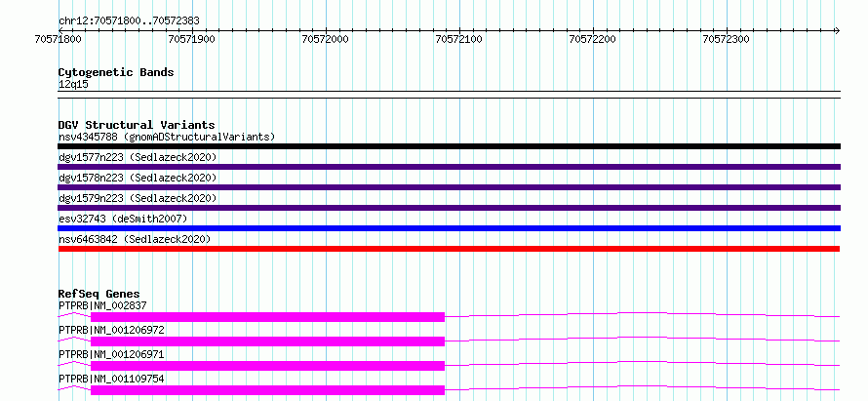Click the black nsv4345788 variant bar

449,146
